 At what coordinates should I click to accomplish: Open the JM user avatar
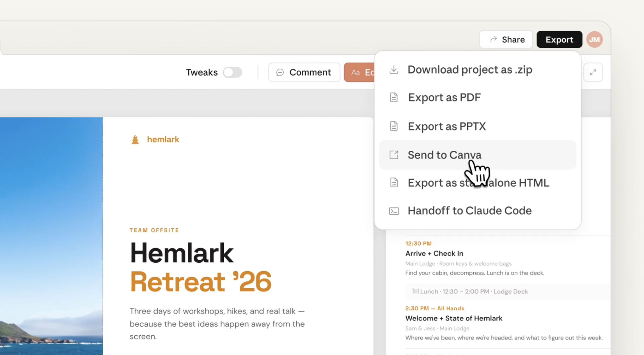tap(594, 40)
